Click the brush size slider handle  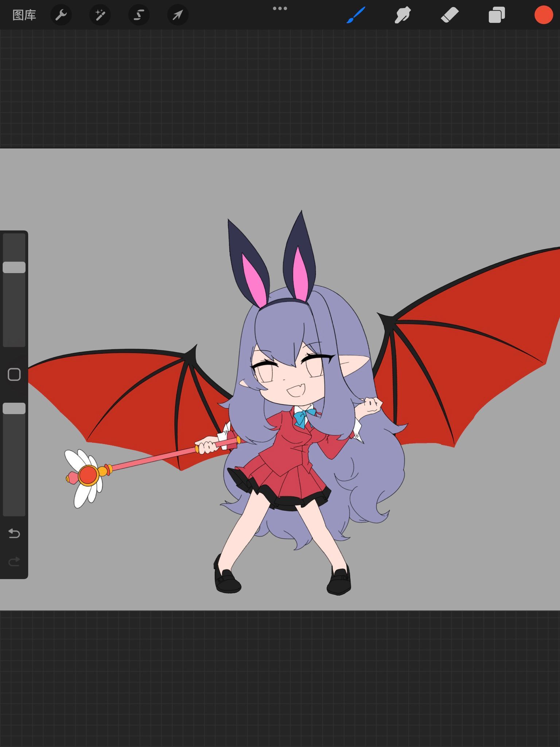14,267
